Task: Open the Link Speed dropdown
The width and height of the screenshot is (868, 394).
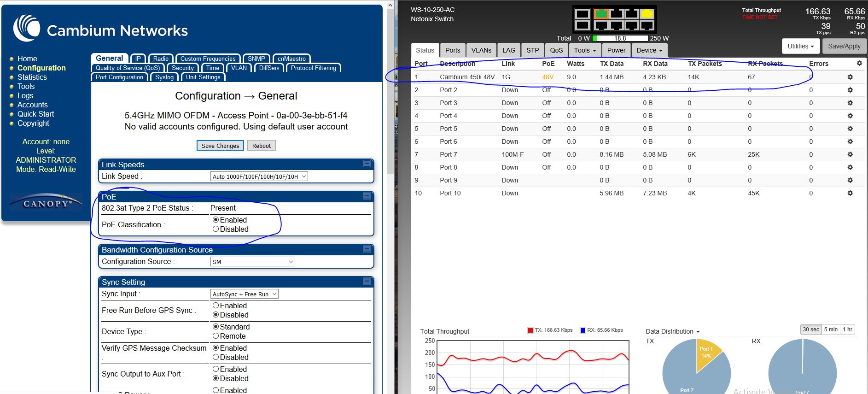Action: coord(259,176)
